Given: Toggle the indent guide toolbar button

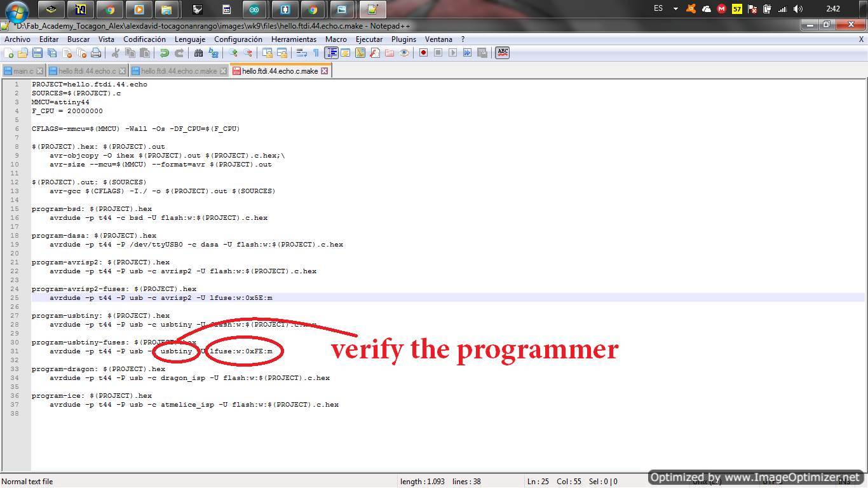Looking at the screenshot, I should click(331, 53).
